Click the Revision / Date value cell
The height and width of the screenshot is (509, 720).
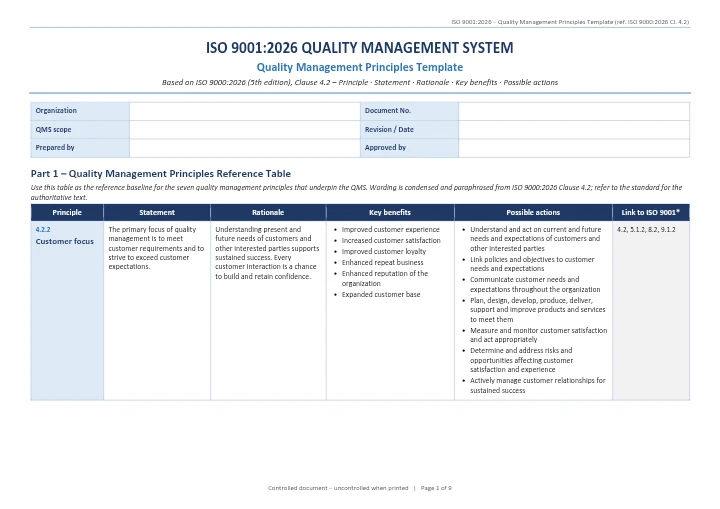[x=574, y=130]
